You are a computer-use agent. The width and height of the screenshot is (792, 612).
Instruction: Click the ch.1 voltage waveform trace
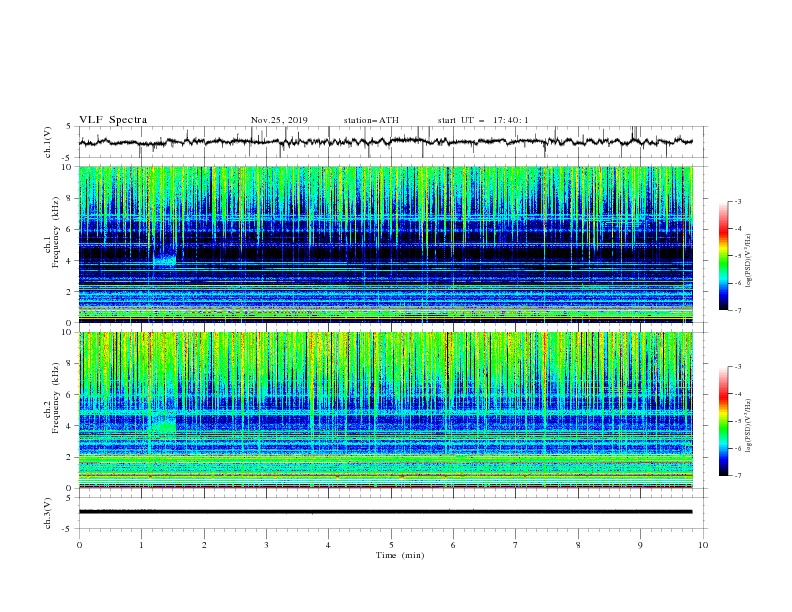[x=385, y=142]
